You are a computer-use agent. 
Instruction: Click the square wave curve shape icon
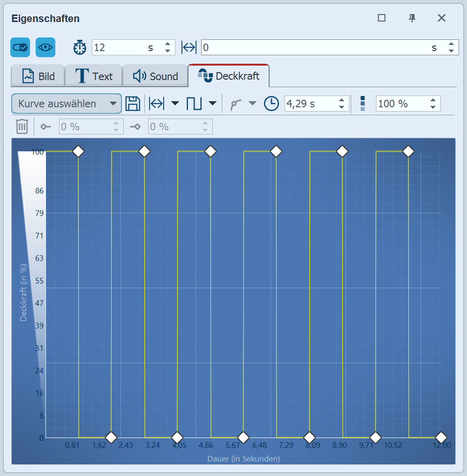194,104
